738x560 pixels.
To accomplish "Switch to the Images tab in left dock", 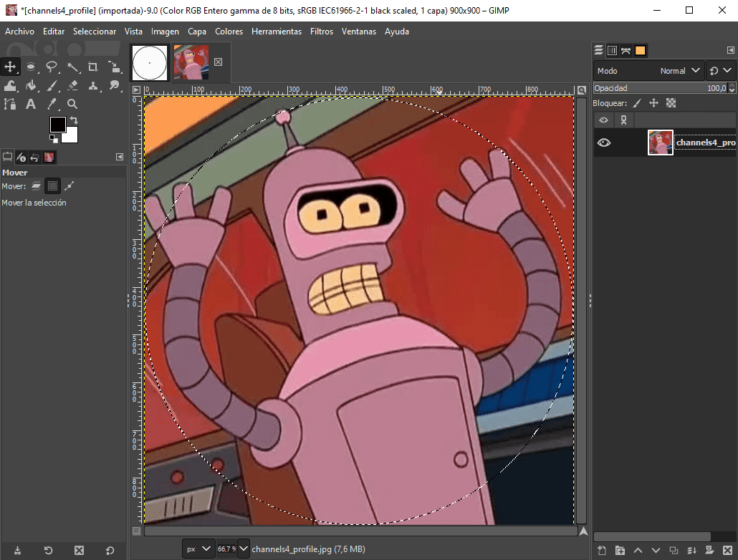I will pos(49,157).
